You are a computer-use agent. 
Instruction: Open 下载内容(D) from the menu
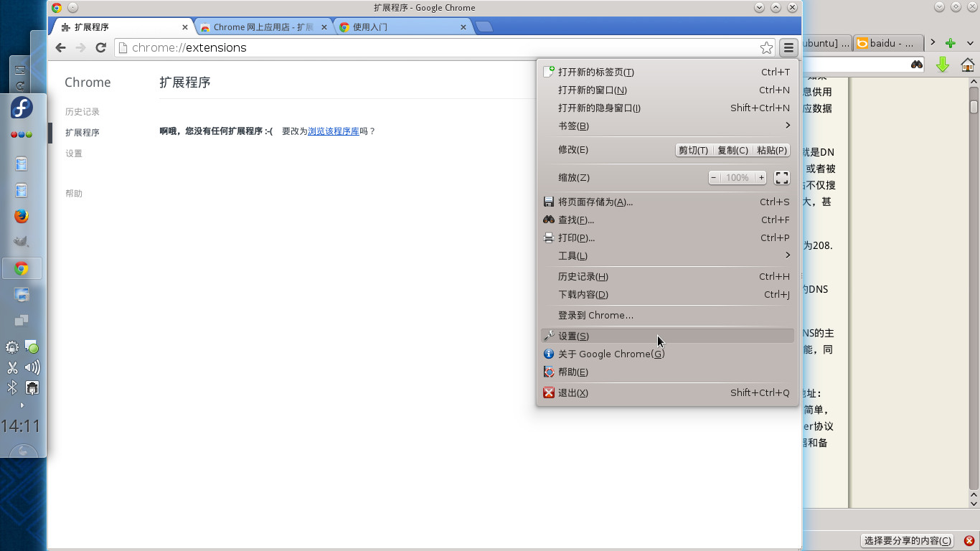coord(667,294)
